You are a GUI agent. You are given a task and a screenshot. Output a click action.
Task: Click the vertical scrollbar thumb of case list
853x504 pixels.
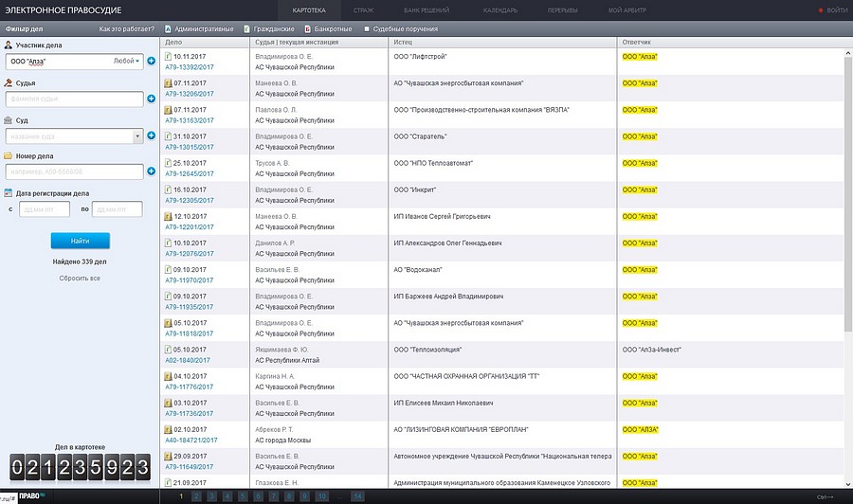848,194
